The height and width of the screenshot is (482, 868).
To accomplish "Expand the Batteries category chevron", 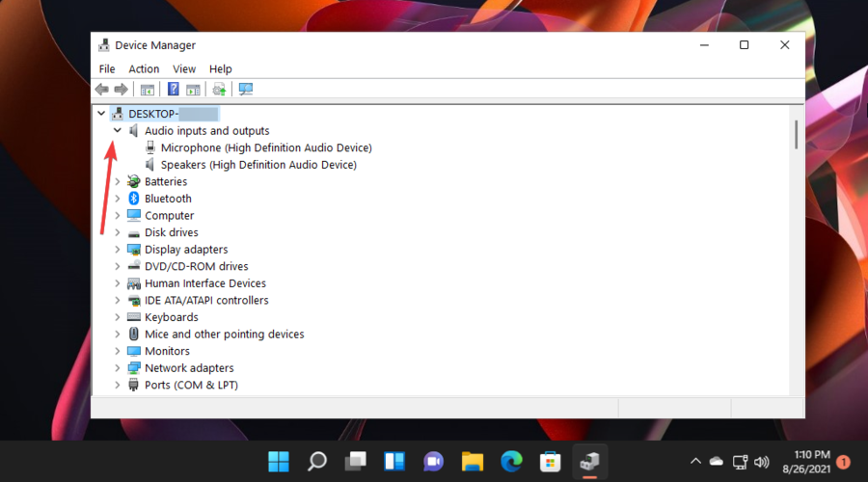I will (x=118, y=181).
